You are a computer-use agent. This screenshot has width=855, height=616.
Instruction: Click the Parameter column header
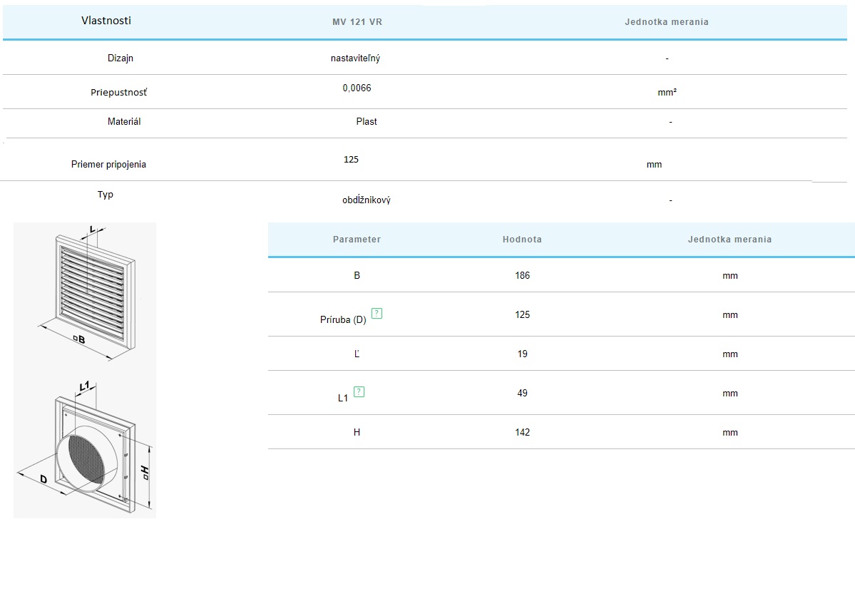(x=357, y=240)
